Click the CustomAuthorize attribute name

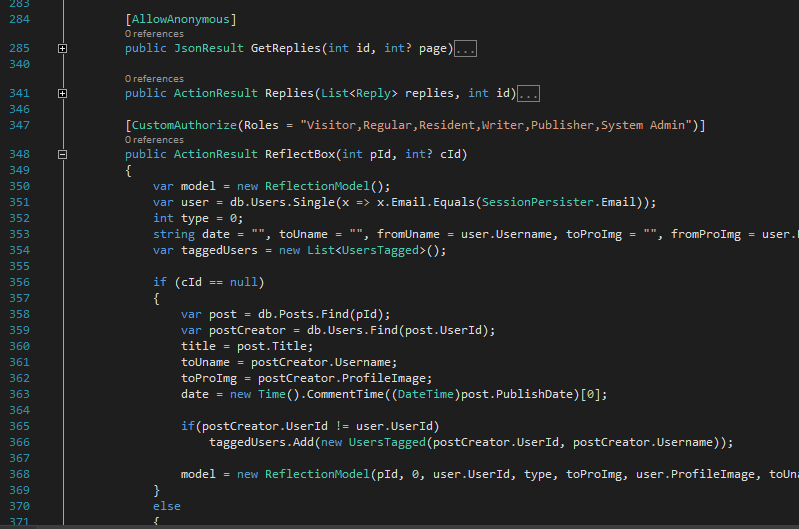[184, 125]
